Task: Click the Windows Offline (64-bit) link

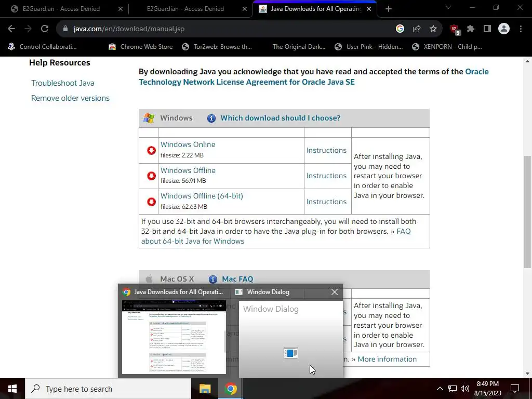Action: [202, 196]
